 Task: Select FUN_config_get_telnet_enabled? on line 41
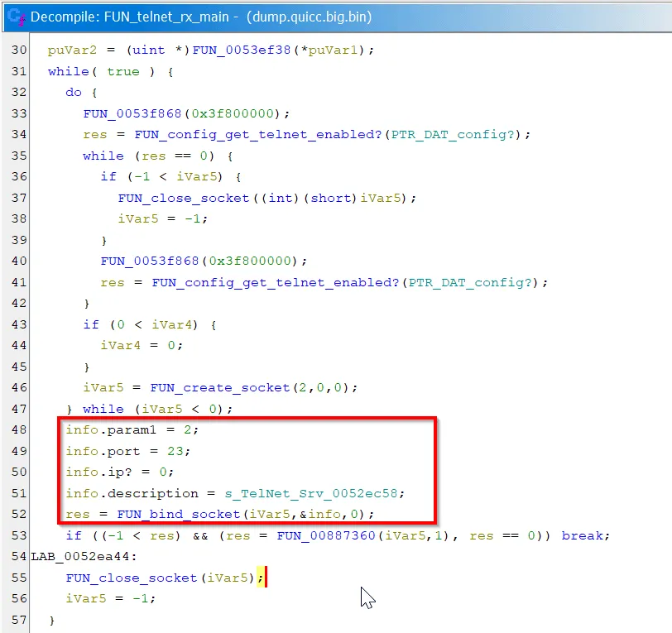(275, 282)
